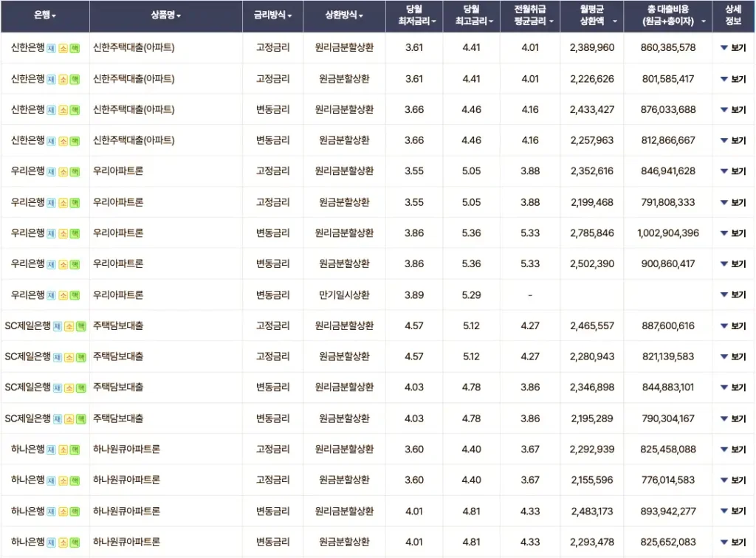Click blue 재 badge in row totaling 860,385,578

51,48
